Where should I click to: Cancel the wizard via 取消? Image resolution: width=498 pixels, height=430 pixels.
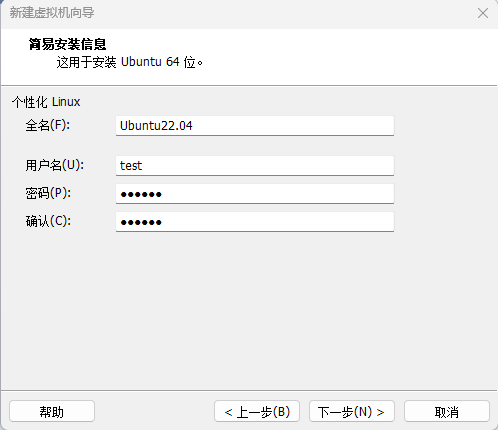(x=447, y=412)
